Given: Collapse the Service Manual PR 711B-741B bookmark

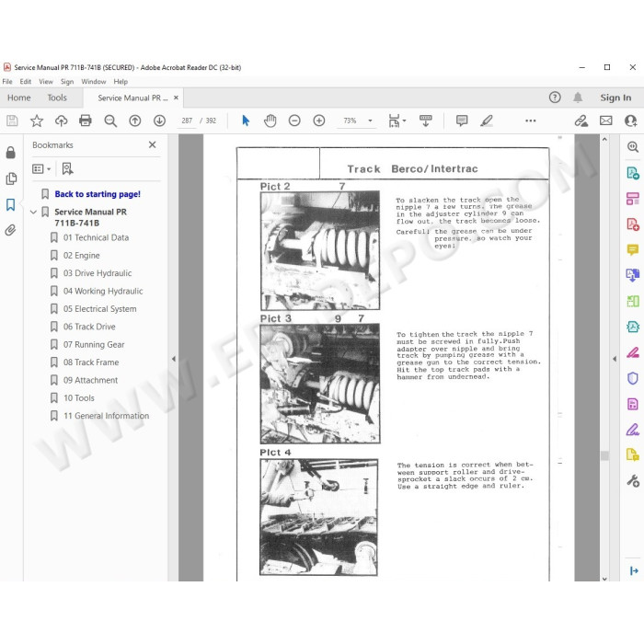Looking at the screenshot, I should (x=33, y=213).
